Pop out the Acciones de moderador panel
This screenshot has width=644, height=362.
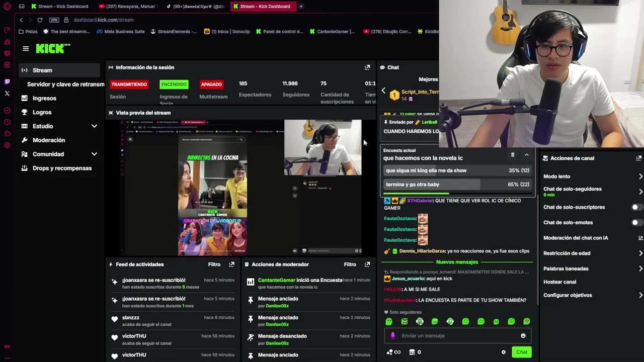tap(367, 264)
